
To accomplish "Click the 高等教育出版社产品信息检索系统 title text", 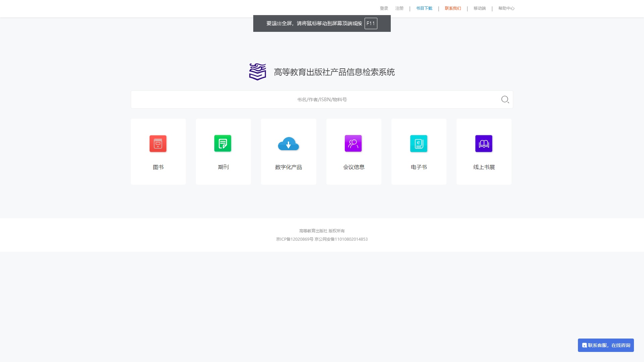I will [x=334, y=72].
